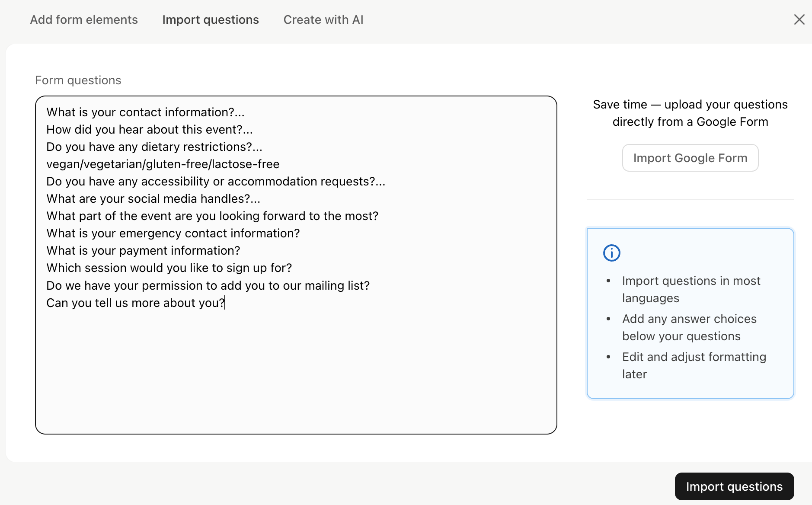The height and width of the screenshot is (505, 812).
Task: Click the emergency contact information question
Action: point(173,233)
